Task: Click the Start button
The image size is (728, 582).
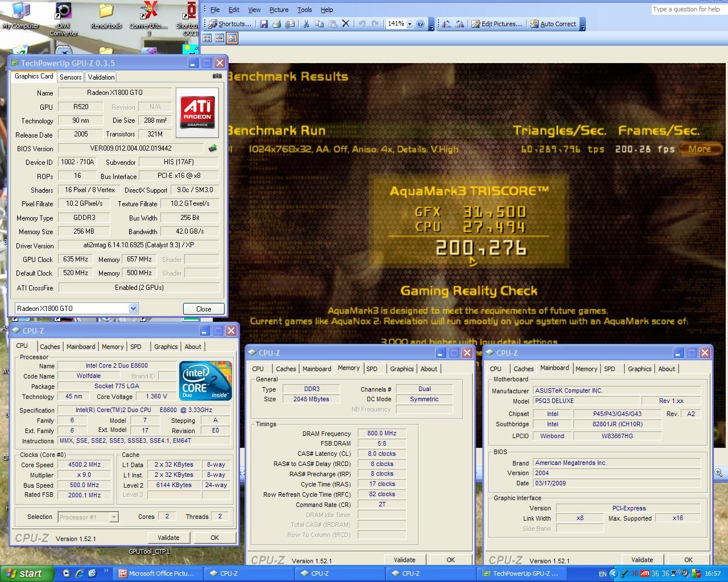Action: (x=26, y=573)
